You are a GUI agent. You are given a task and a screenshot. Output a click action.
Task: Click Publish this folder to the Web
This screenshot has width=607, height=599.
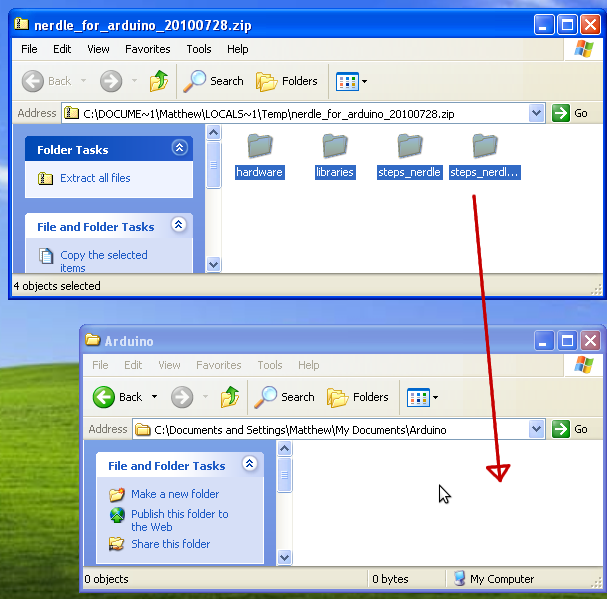[180, 520]
